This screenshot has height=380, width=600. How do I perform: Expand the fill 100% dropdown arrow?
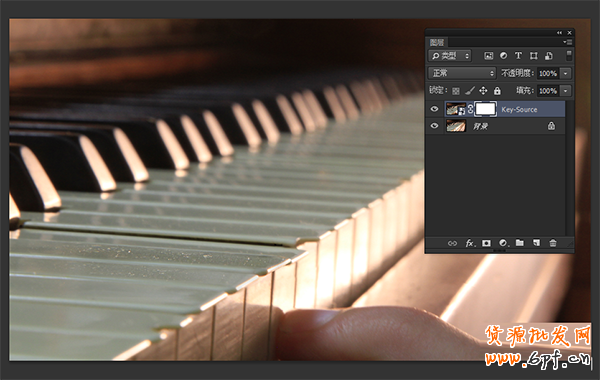click(566, 91)
